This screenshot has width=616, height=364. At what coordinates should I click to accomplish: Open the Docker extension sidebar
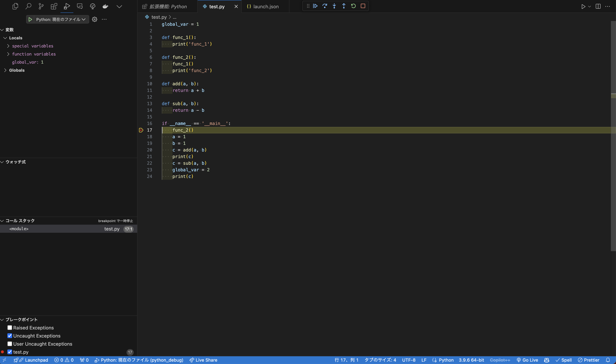pyautogui.click(x=105, y=6)
